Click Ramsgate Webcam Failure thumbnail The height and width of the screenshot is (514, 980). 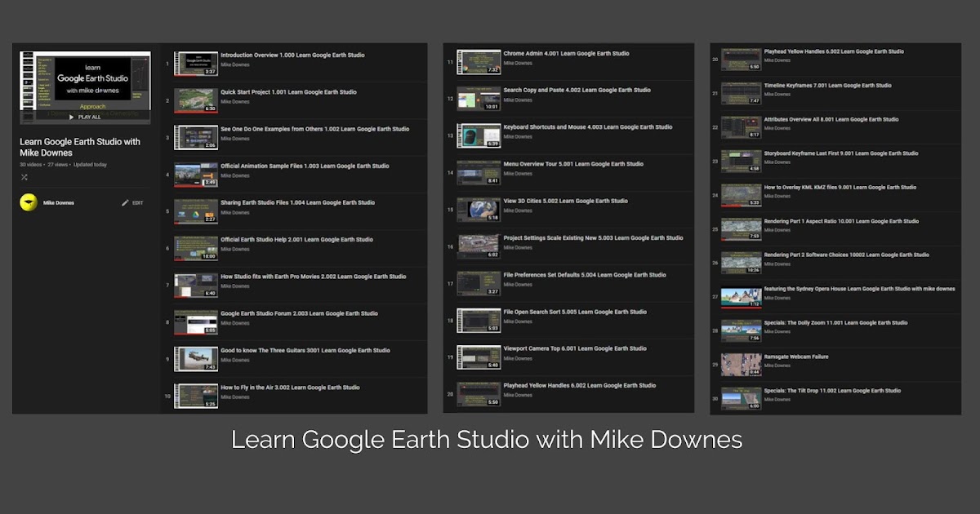[x=741, y=365]
